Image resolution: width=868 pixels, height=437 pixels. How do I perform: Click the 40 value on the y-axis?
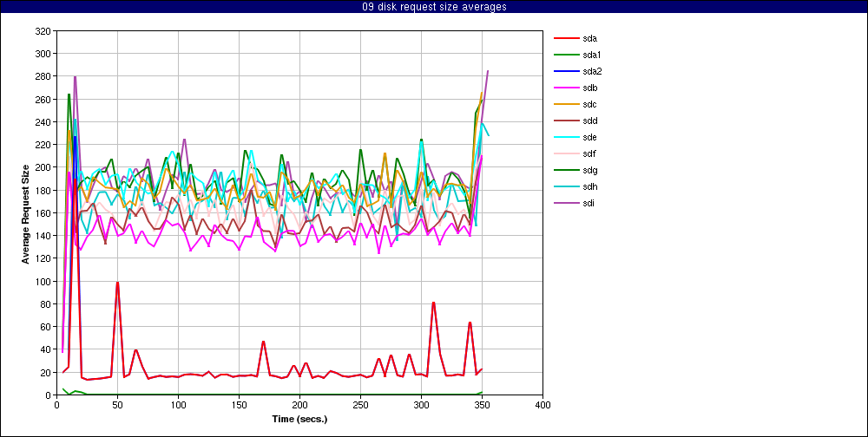tap(45, 349)
